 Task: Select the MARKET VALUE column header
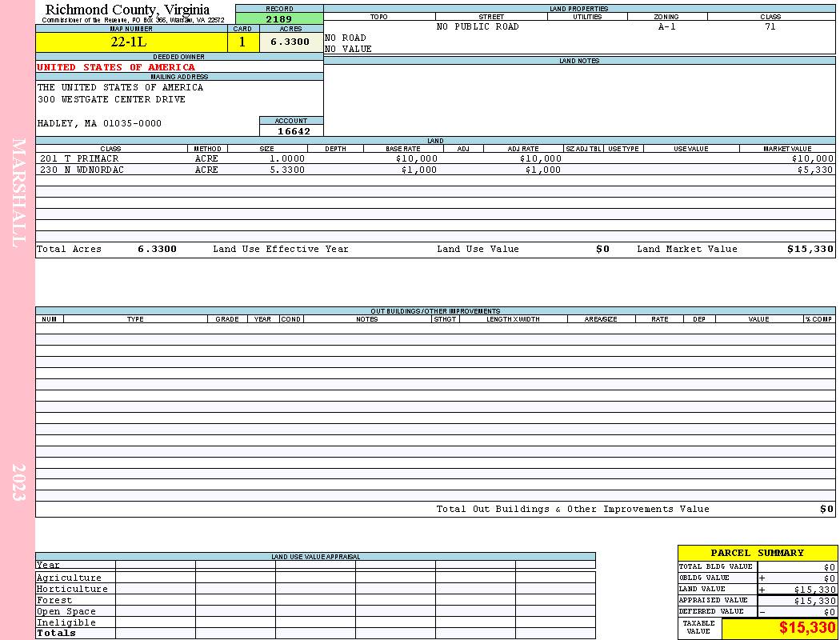[x=787, y=149]
